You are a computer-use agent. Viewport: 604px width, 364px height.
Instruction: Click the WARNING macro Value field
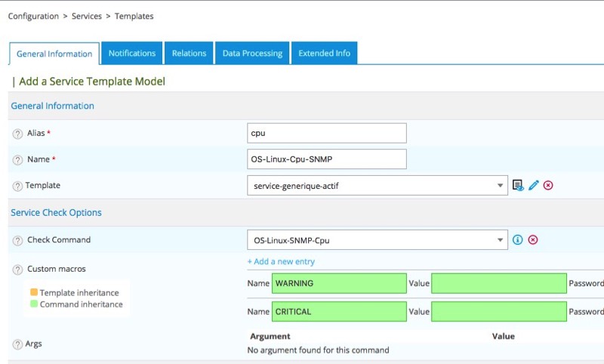coord(498,284)
